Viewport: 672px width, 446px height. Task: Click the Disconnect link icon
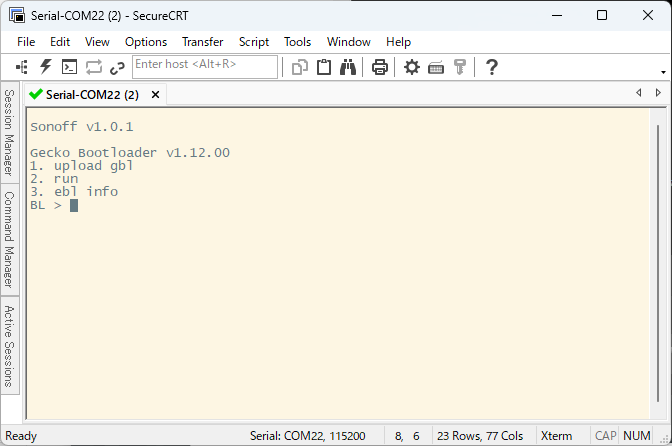(117, 68)
